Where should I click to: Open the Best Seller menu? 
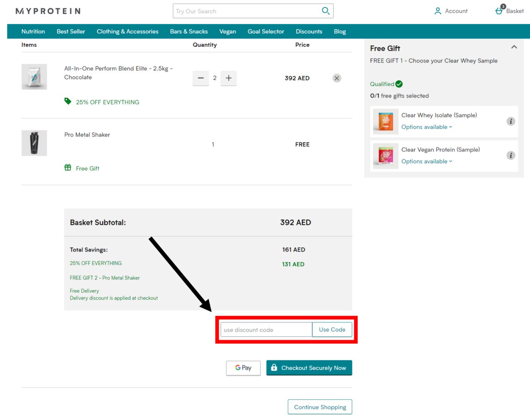[x=71, y=31]
